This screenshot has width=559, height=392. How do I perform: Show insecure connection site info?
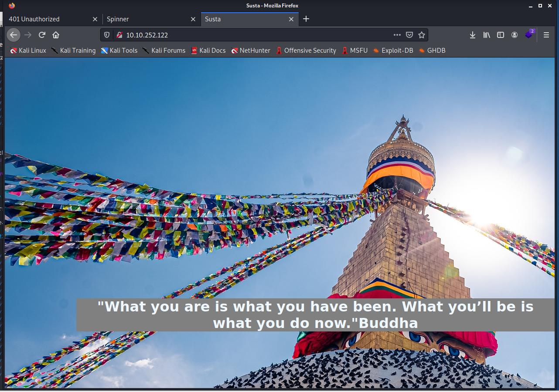point(119,35)
